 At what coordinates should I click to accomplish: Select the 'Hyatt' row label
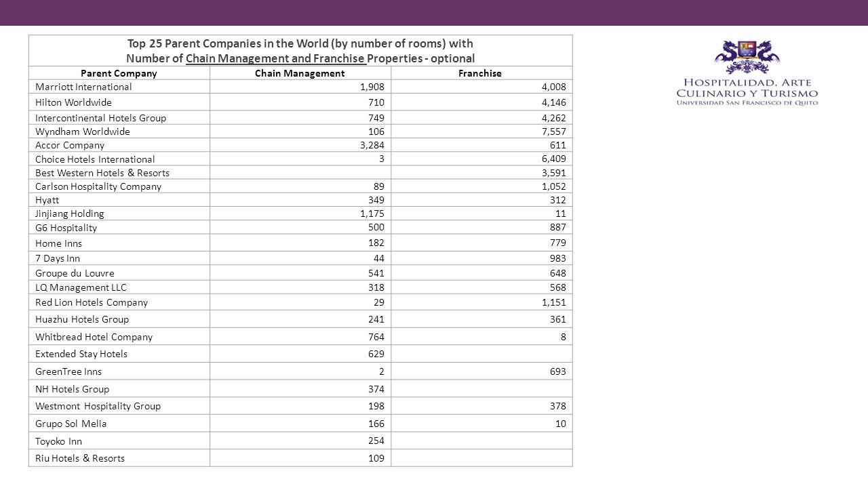47,200
